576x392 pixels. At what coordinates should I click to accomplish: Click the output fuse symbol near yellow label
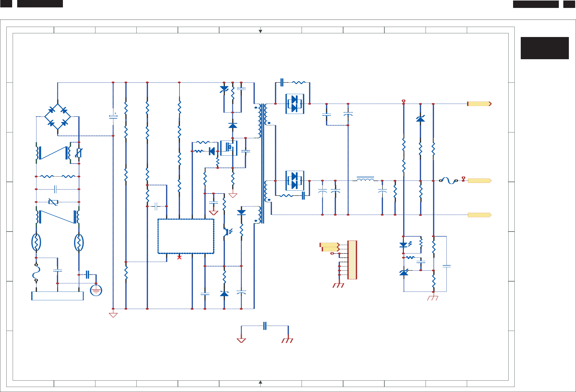(x=448, y=181)
